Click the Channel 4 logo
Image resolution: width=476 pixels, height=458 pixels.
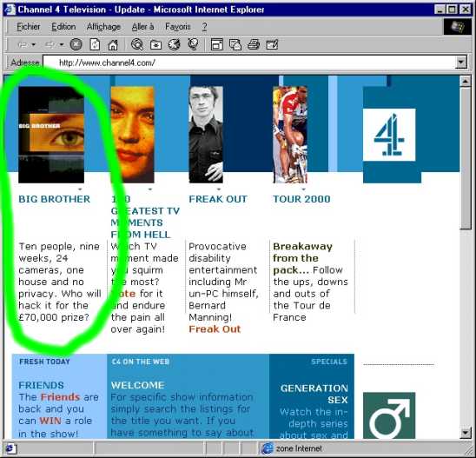click(389, 135)
